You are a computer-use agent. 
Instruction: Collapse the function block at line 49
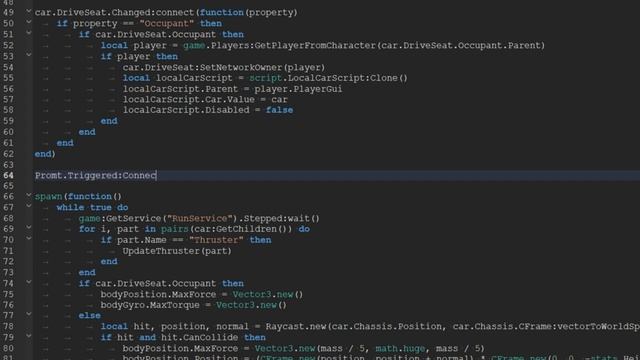29,11
